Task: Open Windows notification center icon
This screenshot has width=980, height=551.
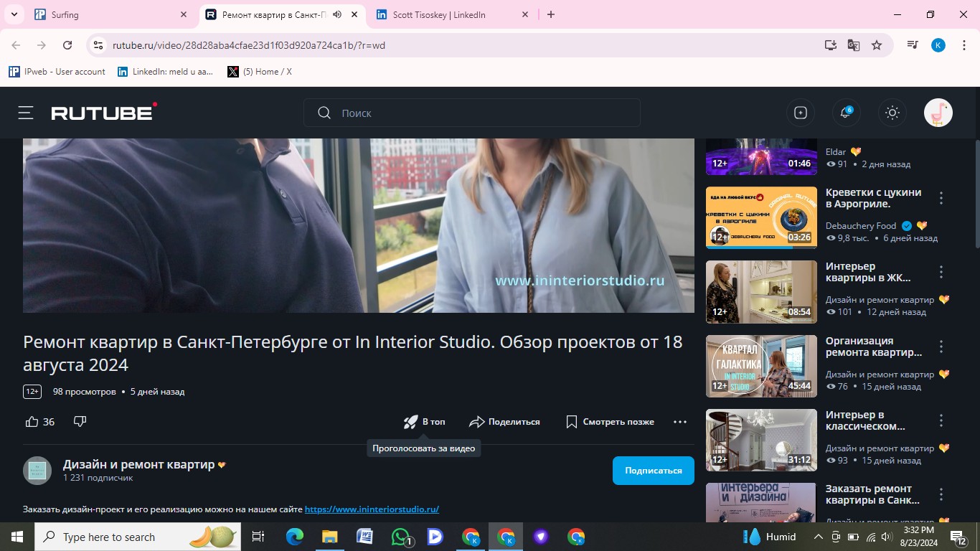Action: 959,537
